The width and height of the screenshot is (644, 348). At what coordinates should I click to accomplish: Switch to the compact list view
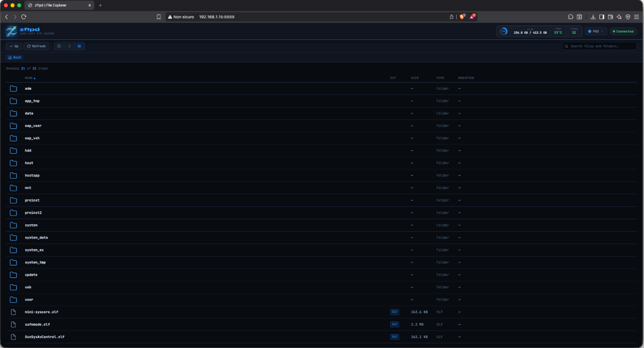point(70,46)
